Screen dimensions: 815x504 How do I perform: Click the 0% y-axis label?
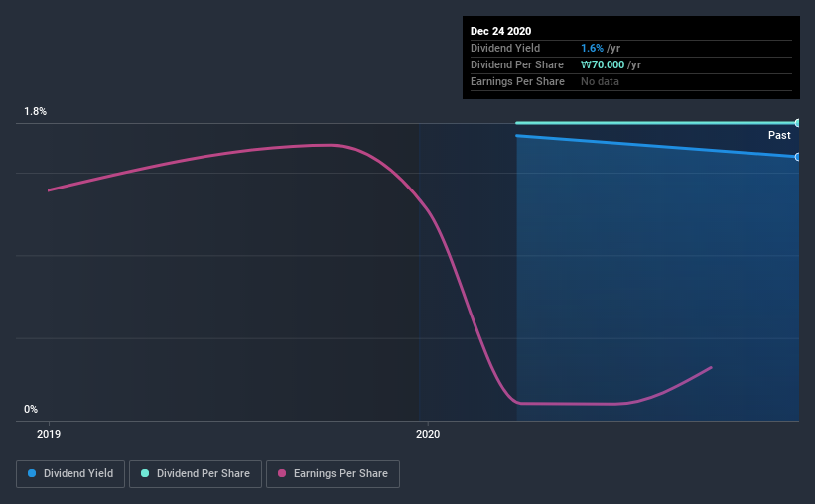(x=31, y=409)
